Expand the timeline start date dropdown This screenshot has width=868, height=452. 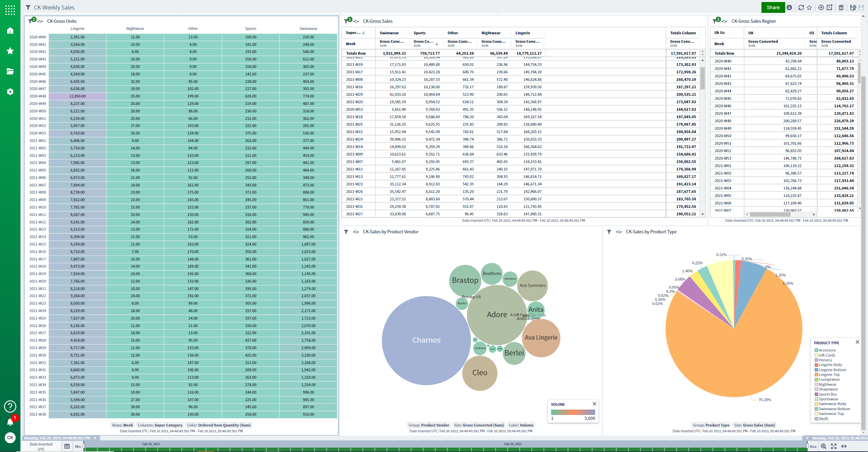95,438
